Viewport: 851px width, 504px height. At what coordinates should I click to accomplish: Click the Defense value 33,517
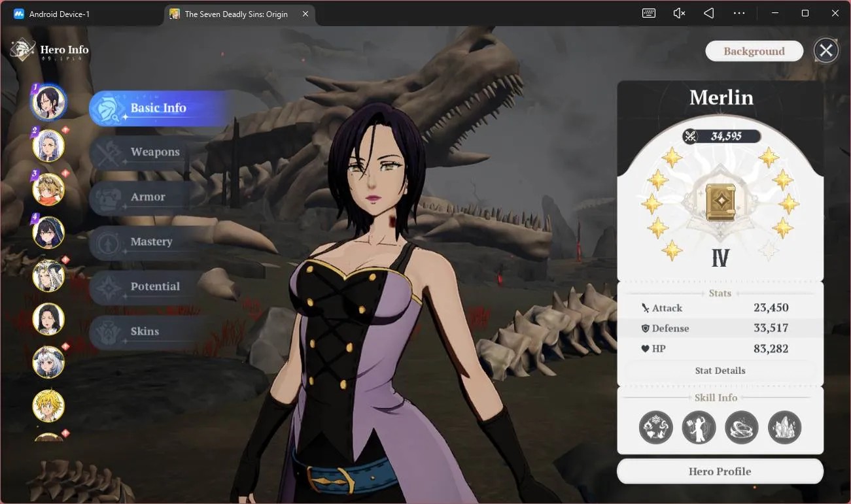771,328
